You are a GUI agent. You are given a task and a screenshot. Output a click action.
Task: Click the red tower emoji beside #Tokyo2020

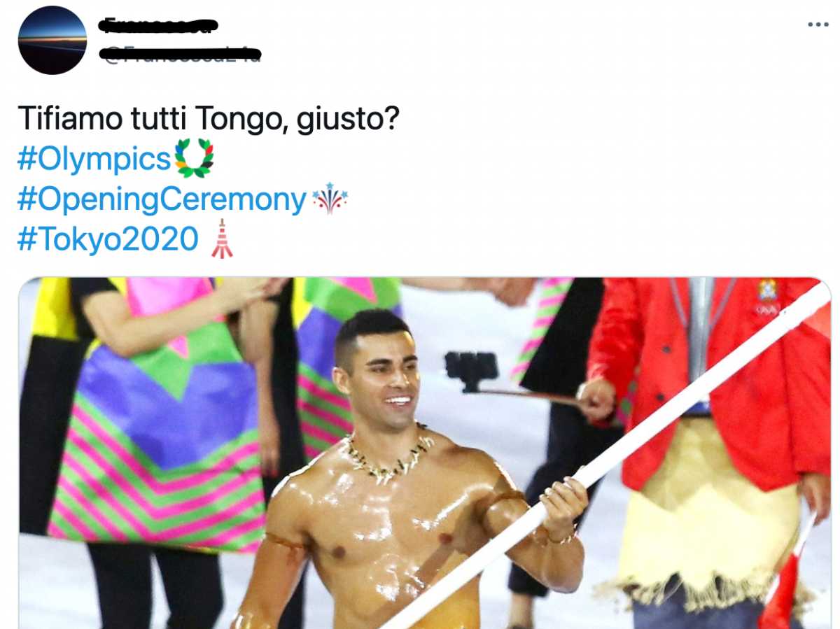coord(221,239)
